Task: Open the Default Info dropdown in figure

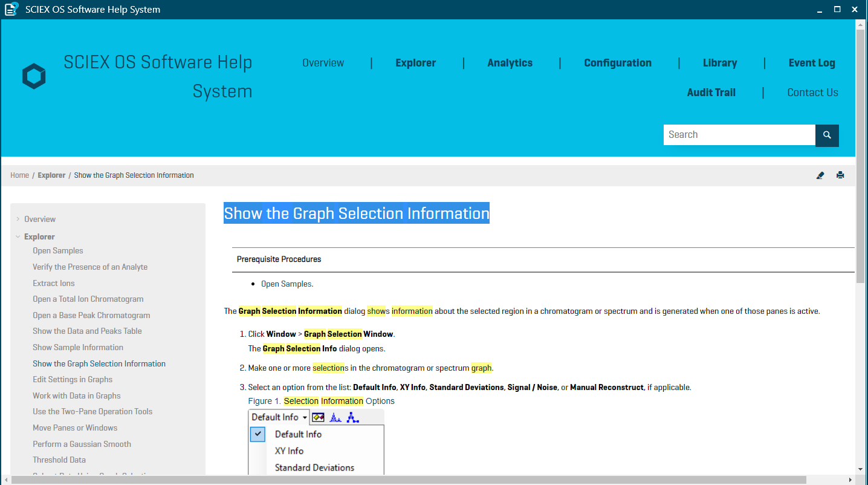Action: 279,417
